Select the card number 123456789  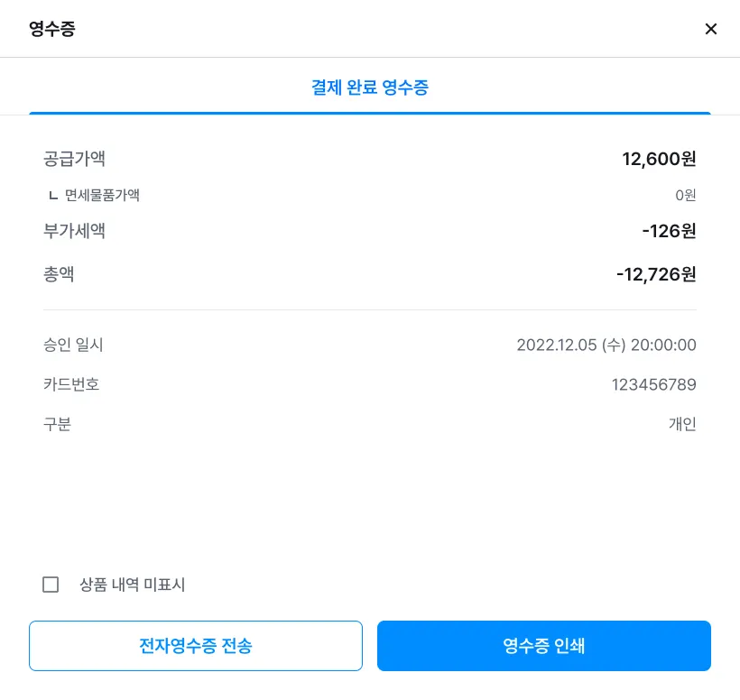point(653,384)
